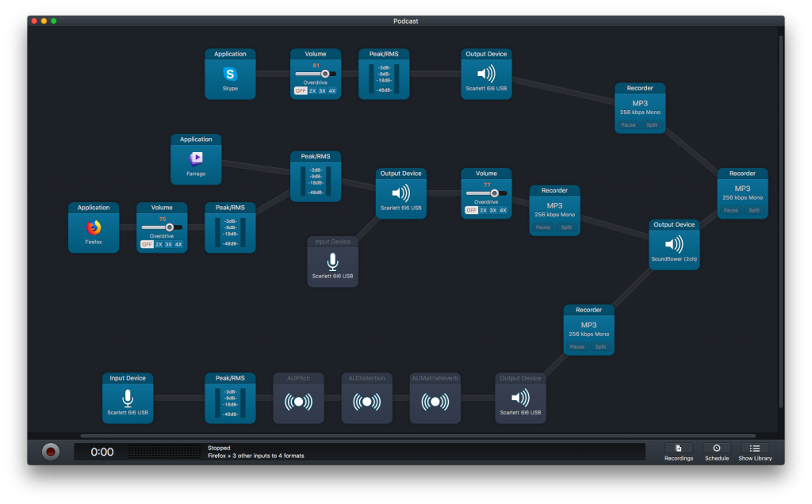Open the Schedule clock icon
The height and width of the screenshot is (504, 812).
(717, 448)
